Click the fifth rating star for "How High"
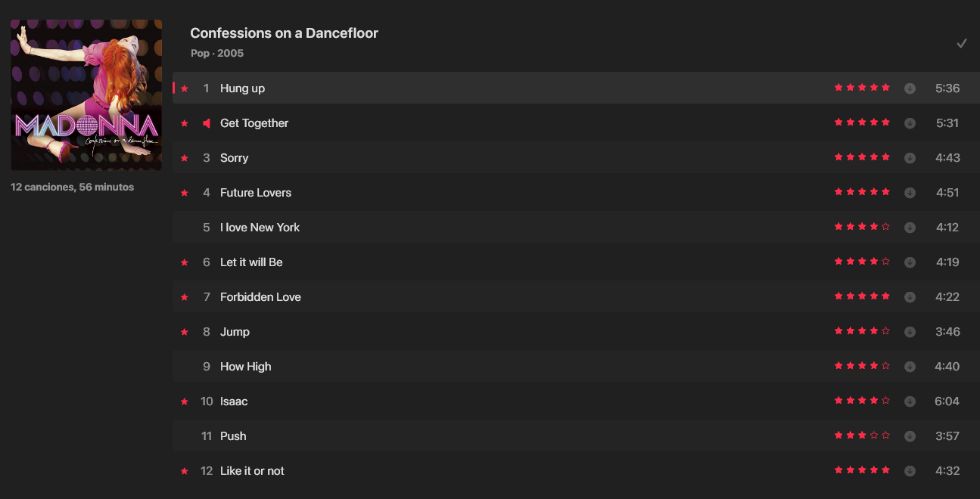This screenshot has height=499, width=980. 885,366
